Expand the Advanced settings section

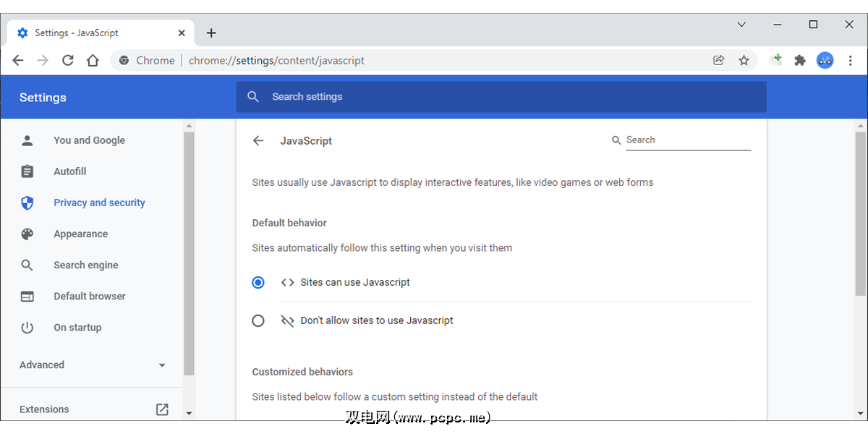pos(93,365)
